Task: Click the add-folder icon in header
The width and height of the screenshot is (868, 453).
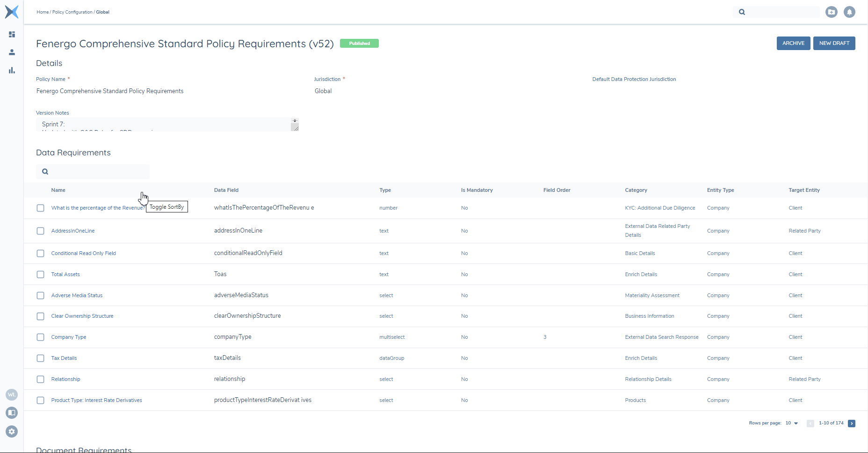Action: pyautogui.click(x=831, y=12)
